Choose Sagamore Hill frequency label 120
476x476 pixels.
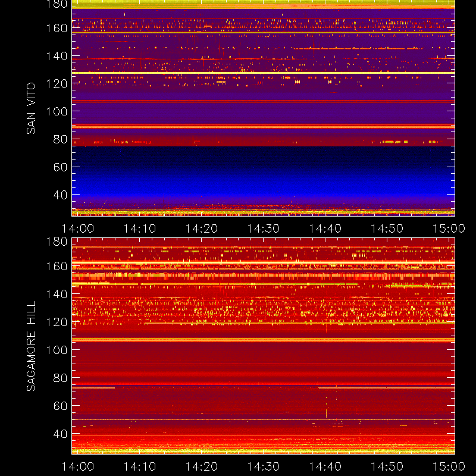(57, 322)
